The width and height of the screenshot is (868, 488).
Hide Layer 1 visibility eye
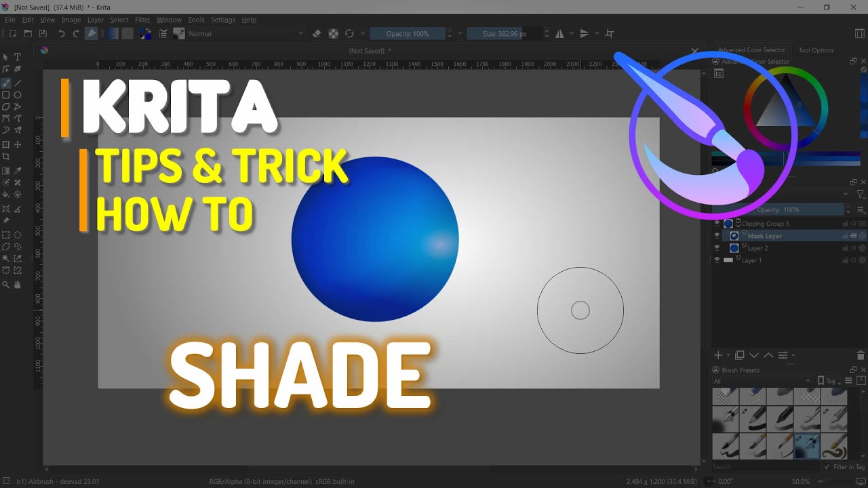pos(717,260)
